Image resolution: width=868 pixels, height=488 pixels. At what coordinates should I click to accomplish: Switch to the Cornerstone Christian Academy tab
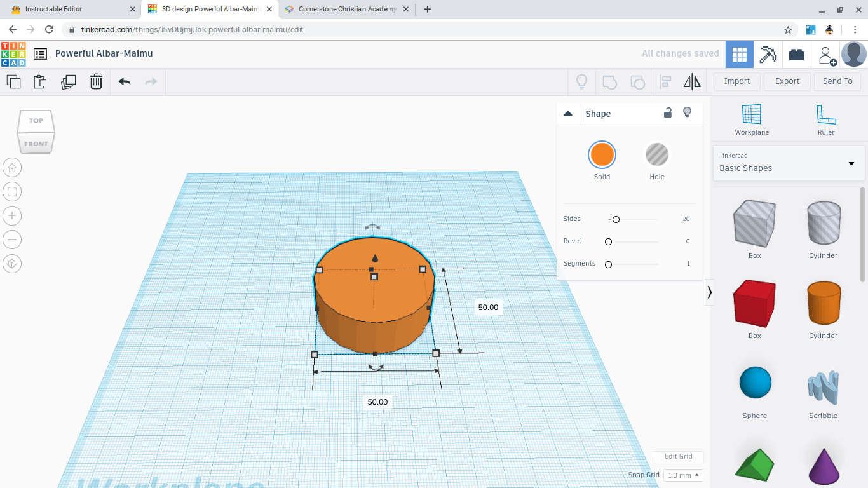346,9
